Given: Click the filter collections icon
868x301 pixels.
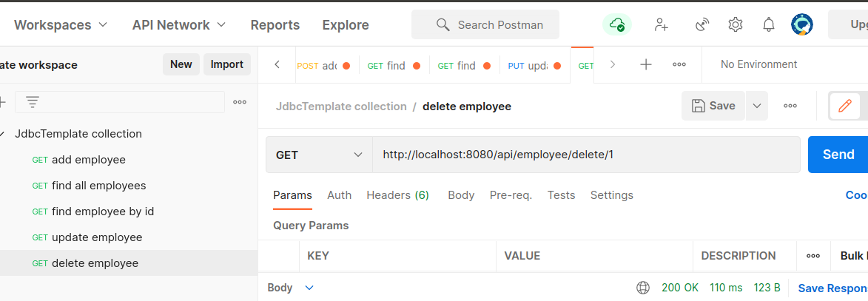Looking at the screenshot, I should tap(33, 102).
